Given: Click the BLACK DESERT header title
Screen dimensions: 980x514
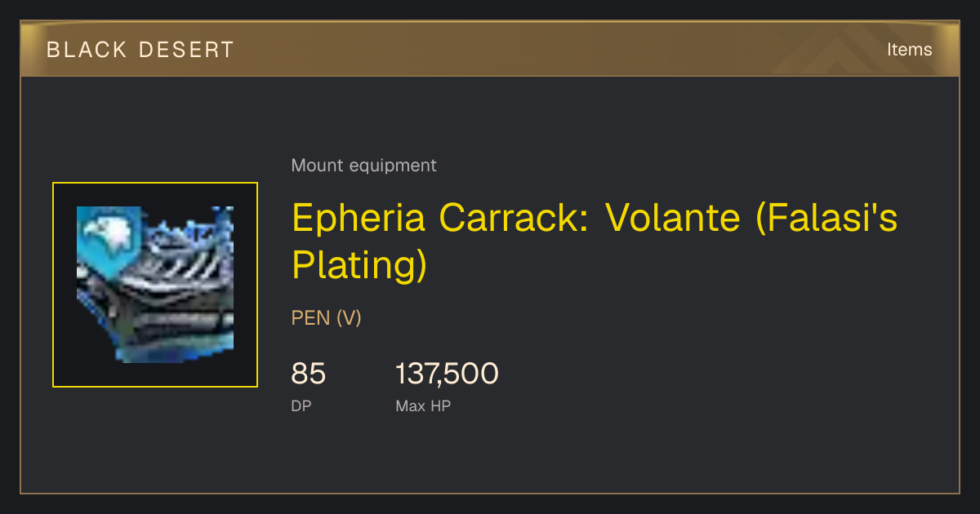Looking at the screenshot, I should [x=140, y=50].
